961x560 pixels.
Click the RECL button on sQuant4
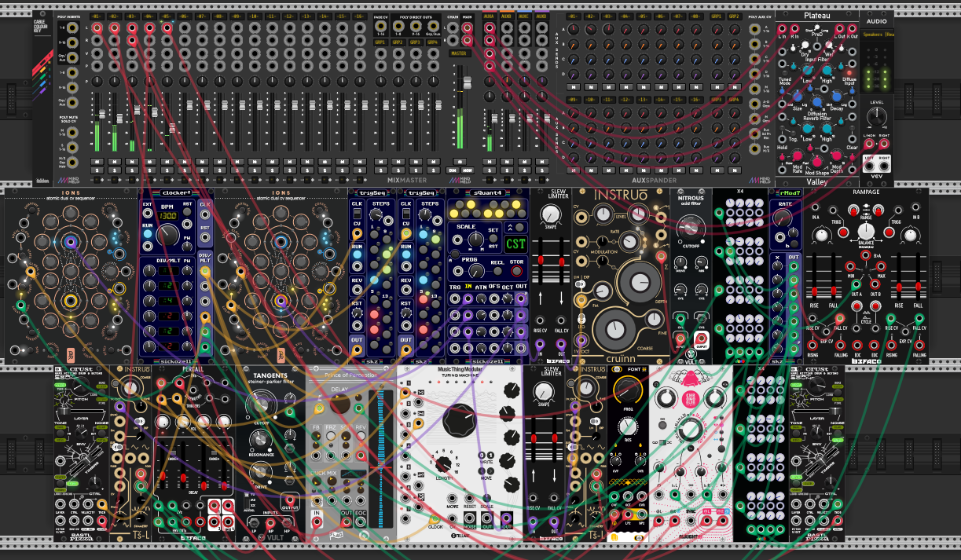coord(497,272)
